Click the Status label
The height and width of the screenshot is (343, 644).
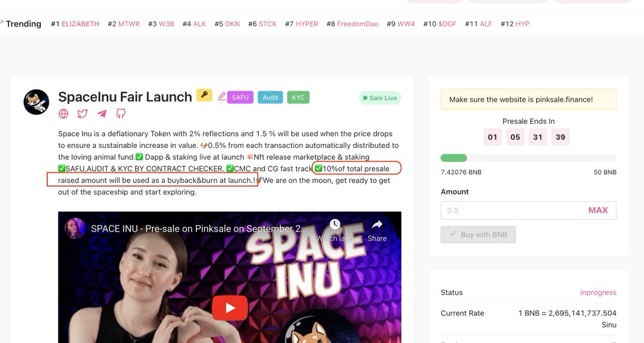point(451,293)
